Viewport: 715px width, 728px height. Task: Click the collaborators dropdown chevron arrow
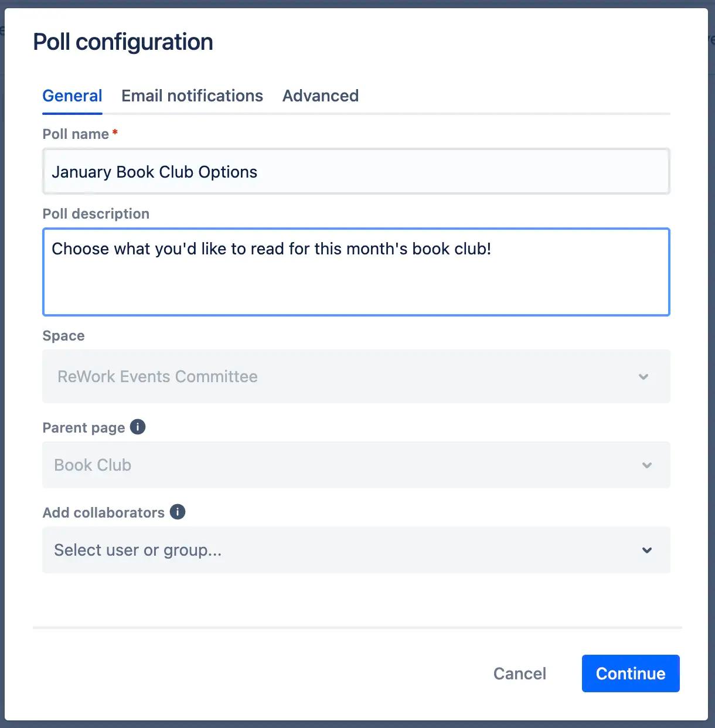tap(647, 550)
